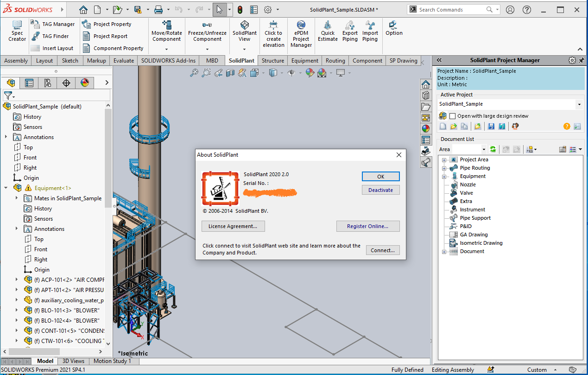Open the DimXpertManager tab icon
This screenshot has height=375, width=588.
66,83
